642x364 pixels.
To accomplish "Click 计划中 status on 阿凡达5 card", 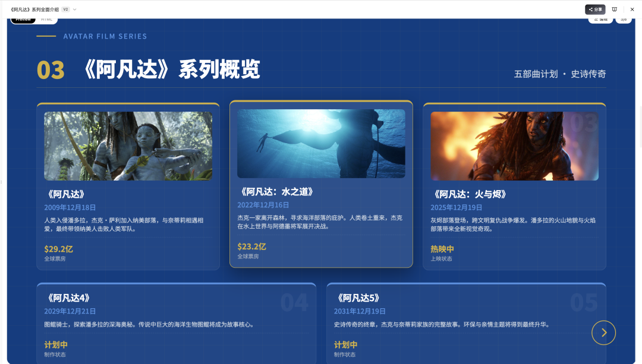I will [345, 345].
